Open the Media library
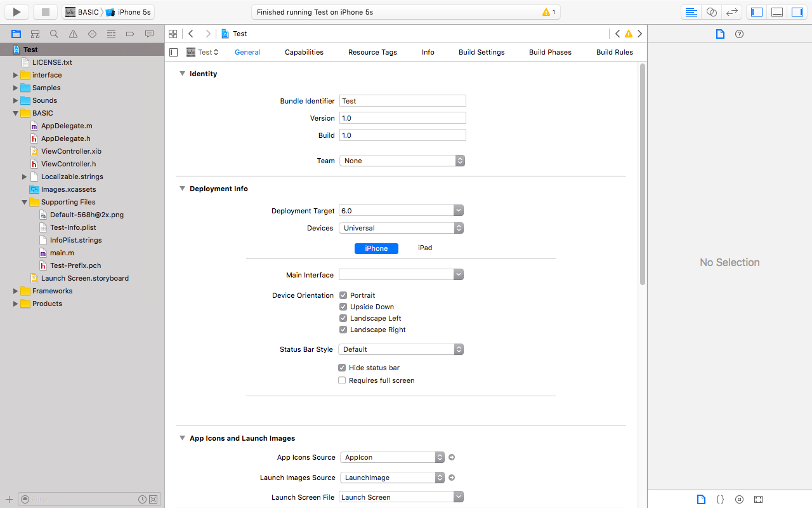812x508 pixels. [758, 500]
